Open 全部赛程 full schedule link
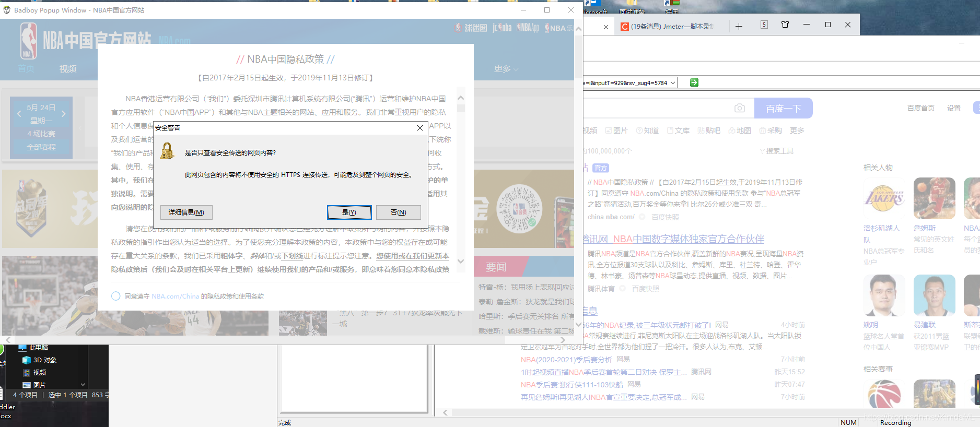Screen dimensions: 980x427 click(x=41, y=147)
